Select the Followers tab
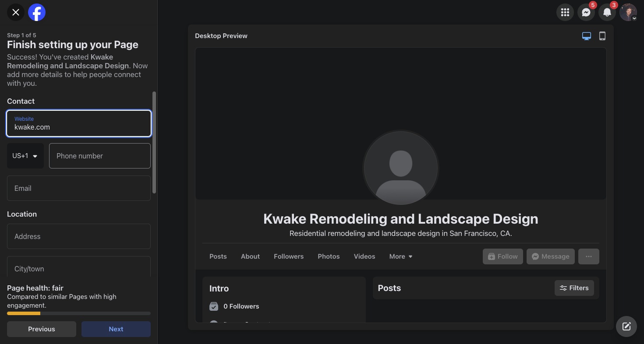The image size is (644, 344). tap(289, 256)
